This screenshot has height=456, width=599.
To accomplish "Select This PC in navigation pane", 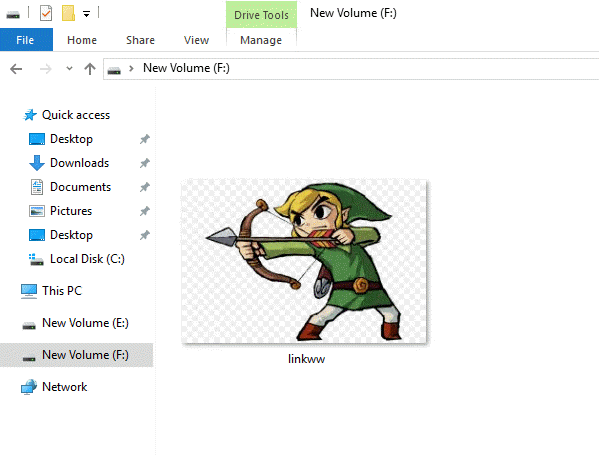I will [62, 291].
